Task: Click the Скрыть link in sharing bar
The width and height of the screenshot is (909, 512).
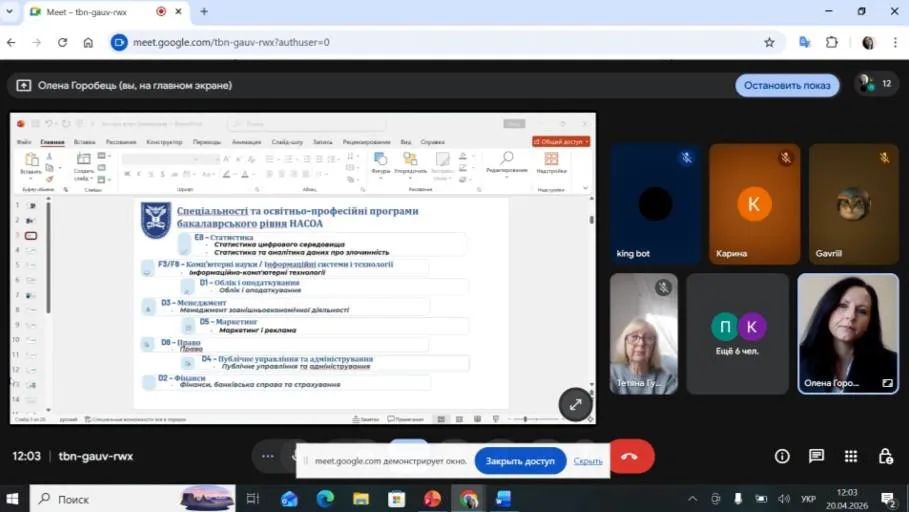Action: tap(588, 461)
